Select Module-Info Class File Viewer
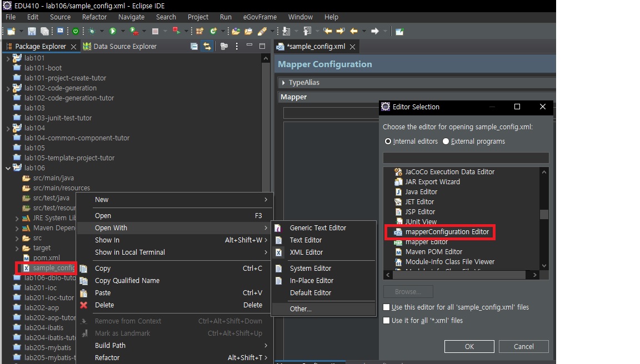 449,262
